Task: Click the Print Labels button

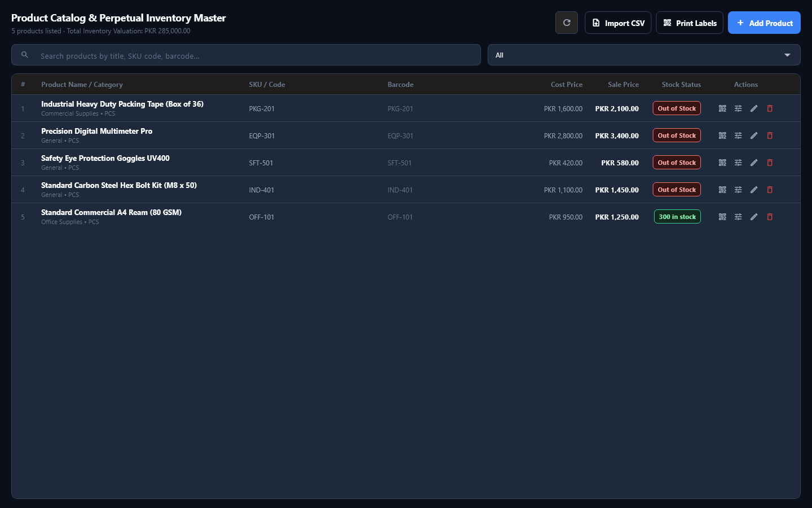Action: click(x=690, y=23)
